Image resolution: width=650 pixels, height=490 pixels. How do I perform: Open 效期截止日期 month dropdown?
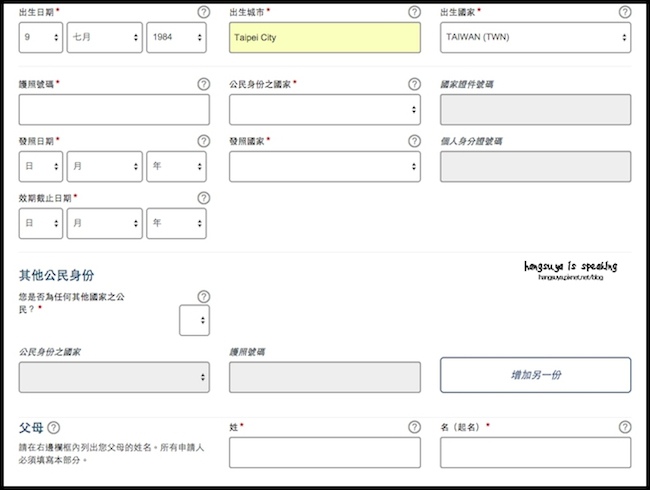click(x=104, y=223)
